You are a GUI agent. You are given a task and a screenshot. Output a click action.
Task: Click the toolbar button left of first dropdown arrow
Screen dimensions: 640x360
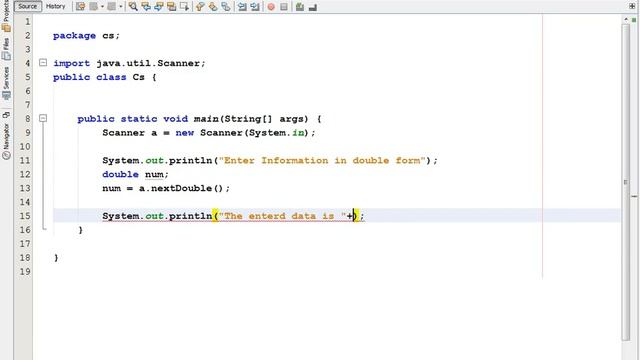point(93,7)
